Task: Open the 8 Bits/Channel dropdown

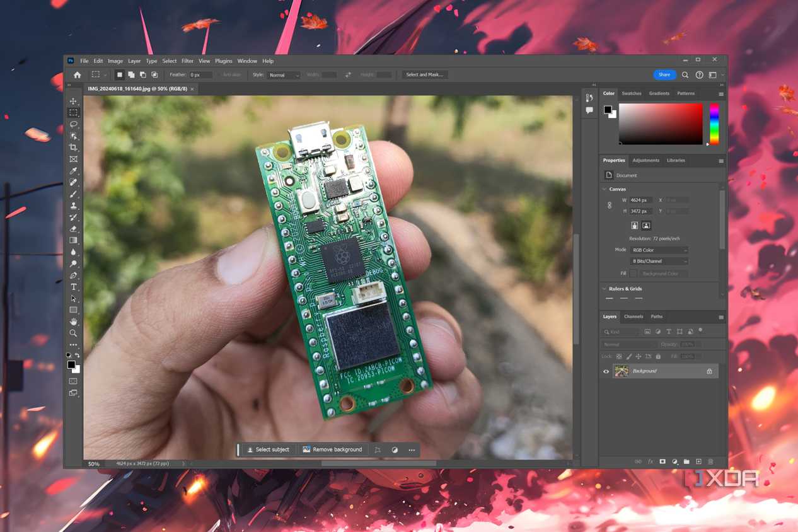Action: pyautogui.click(x=659, y=261)
